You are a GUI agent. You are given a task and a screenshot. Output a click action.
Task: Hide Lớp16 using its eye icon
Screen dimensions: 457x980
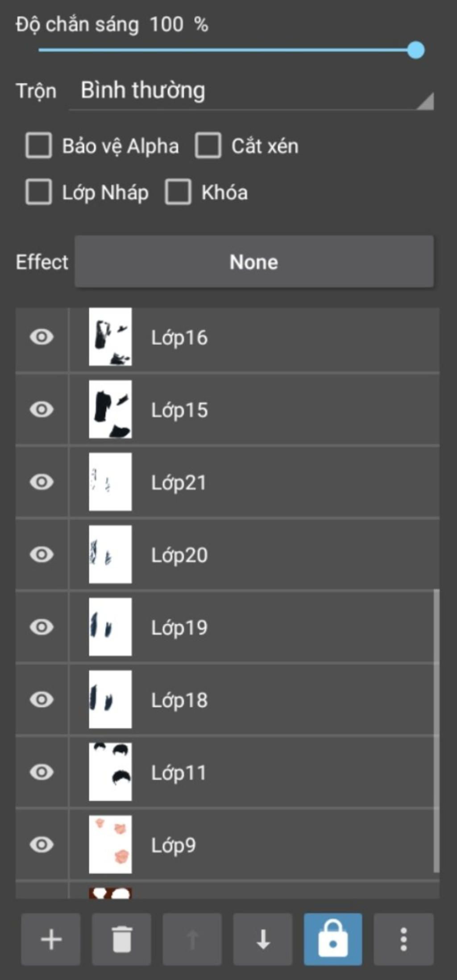[42, 337]
